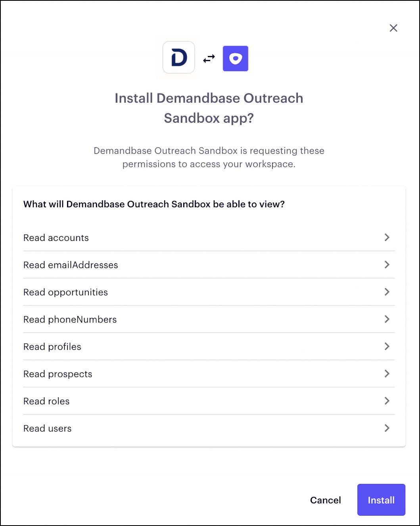Screen dimensions: 420x526
Task: Click the permissions section heading text
Action: 154,204
